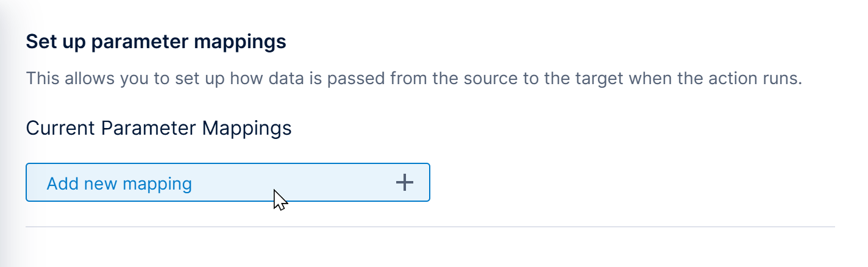Viewport: 868px width, 267px height.
Task: Click the plus icon in the mapping button
Action: (x=405, y=182)
